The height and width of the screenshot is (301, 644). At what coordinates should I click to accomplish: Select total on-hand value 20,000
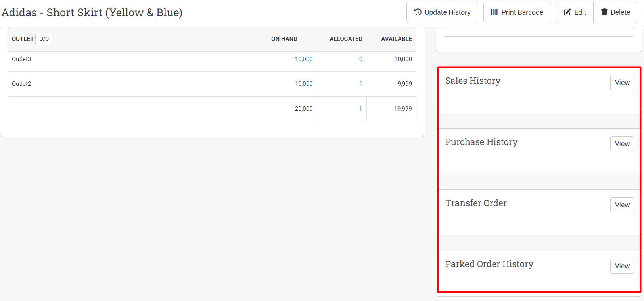point(304,109)
